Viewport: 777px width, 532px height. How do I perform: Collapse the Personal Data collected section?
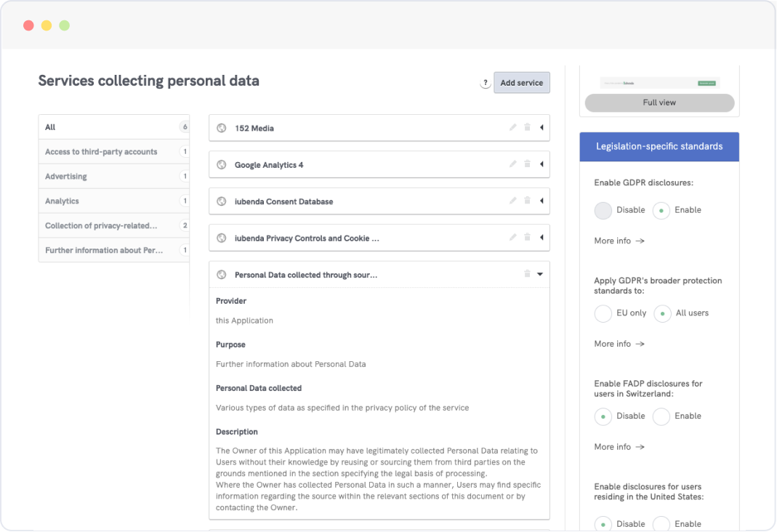tap(540, 274)
